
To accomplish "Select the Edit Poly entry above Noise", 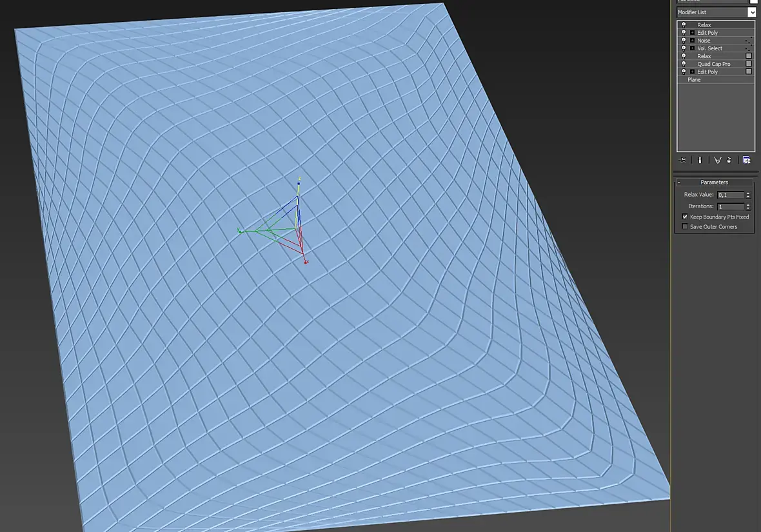I will [x=707, y=32].
